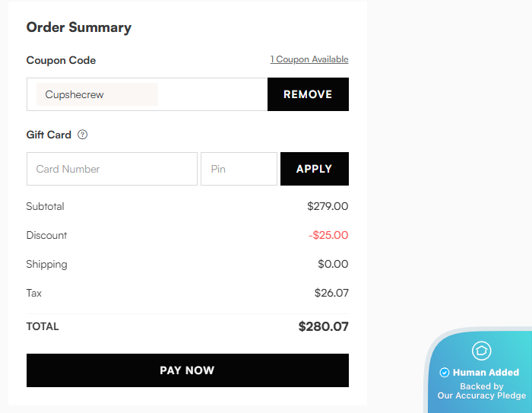This screenshot has width=532, height=413.
Task: Hit the PAY NOW button
Action: pyautogui.click(x=187, y=370)
